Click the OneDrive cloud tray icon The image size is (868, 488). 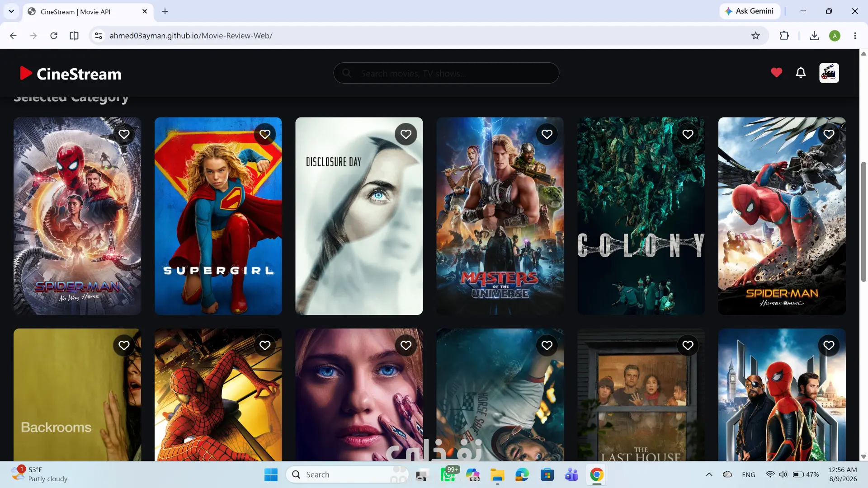pyautogui.click(x=727, y=474)
